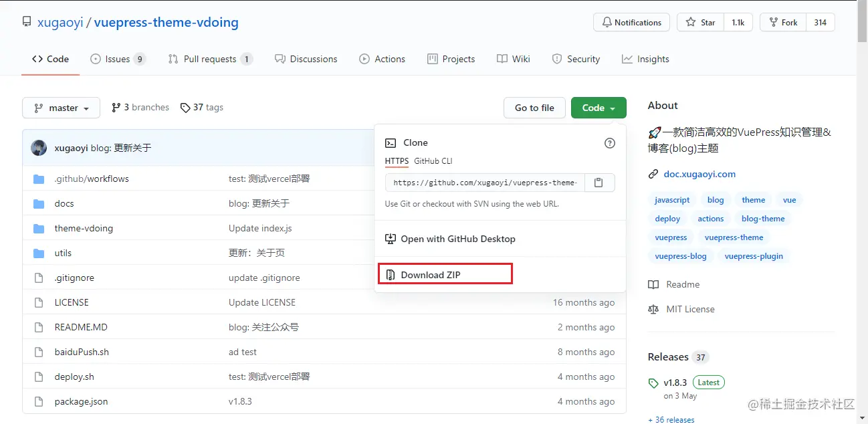Open the Clone help question icon
Screen dimensions: 868x424
click(609, 143)
